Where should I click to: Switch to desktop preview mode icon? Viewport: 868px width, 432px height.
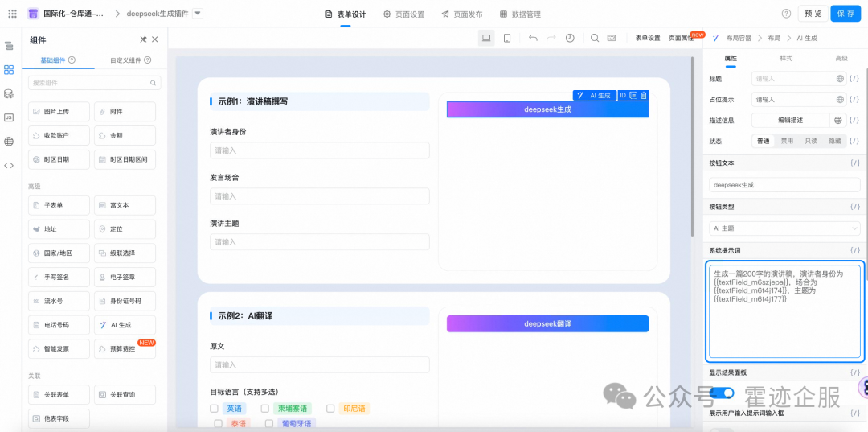click(486, 38)
